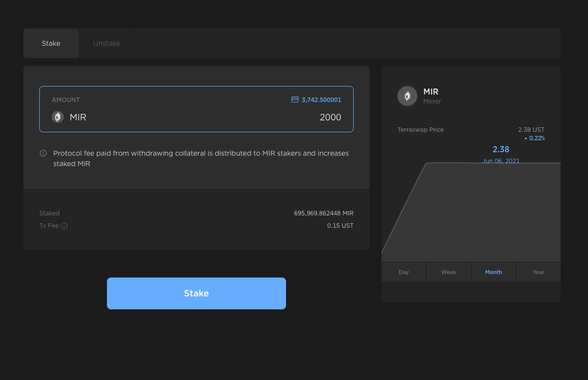Click the Tx Fee info icon

click(x=64, y=226)
